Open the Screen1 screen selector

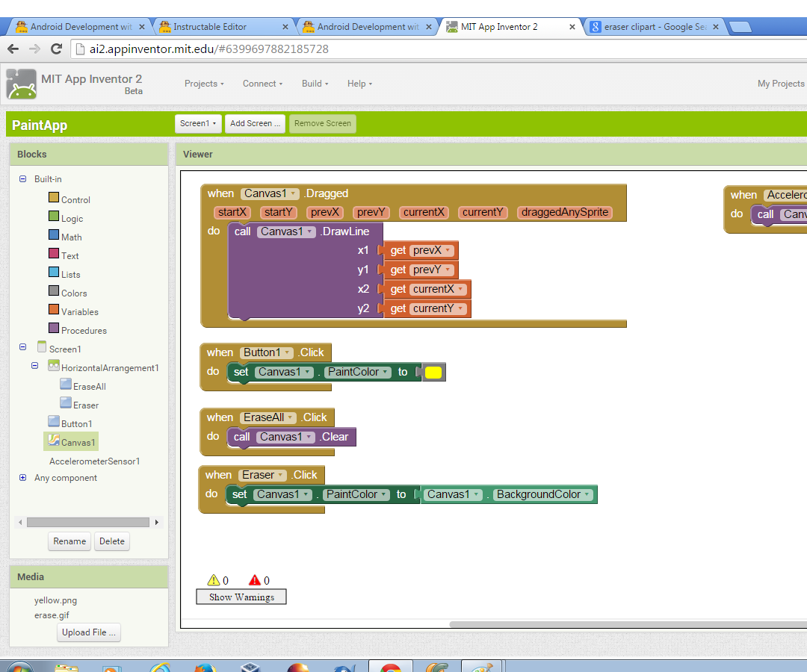pos(197,124)
